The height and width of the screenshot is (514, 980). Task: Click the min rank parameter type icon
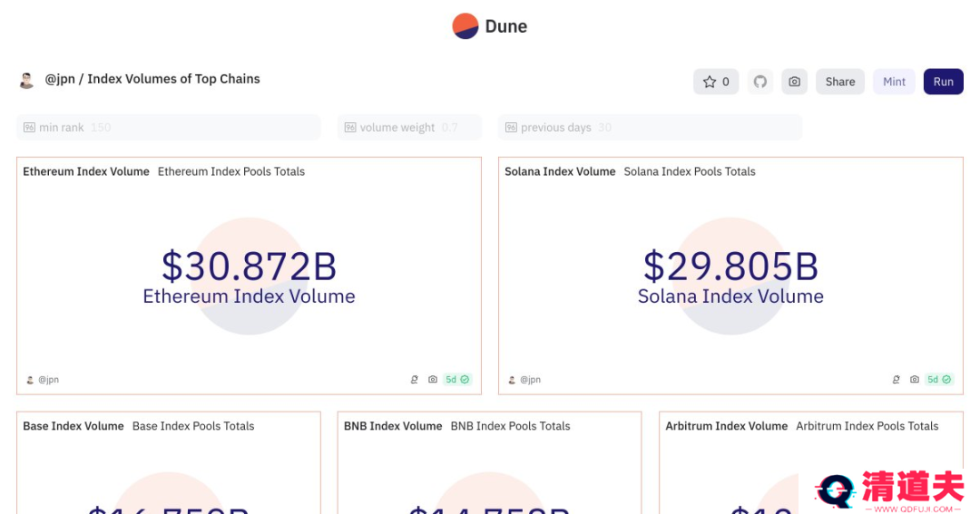(x=29, y=128)
